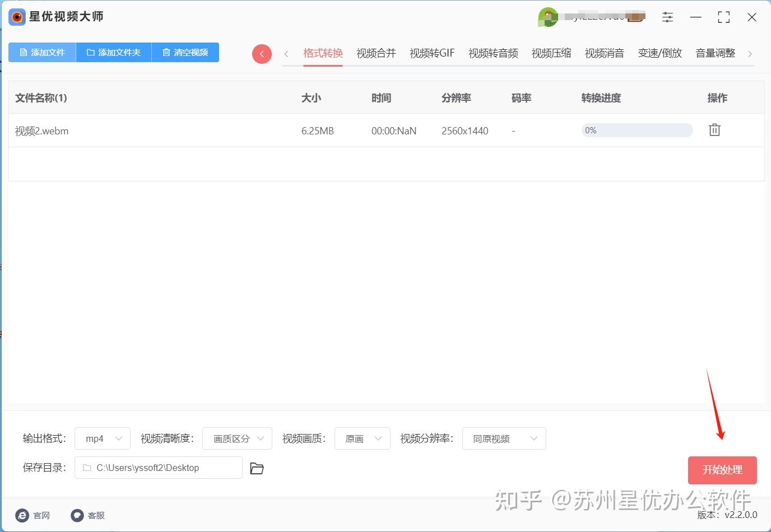Image resolution: width=771 pixels, height=532 pixels.
Task: Click the 开始处理 start processing button
Action: (x=722, y=470)
